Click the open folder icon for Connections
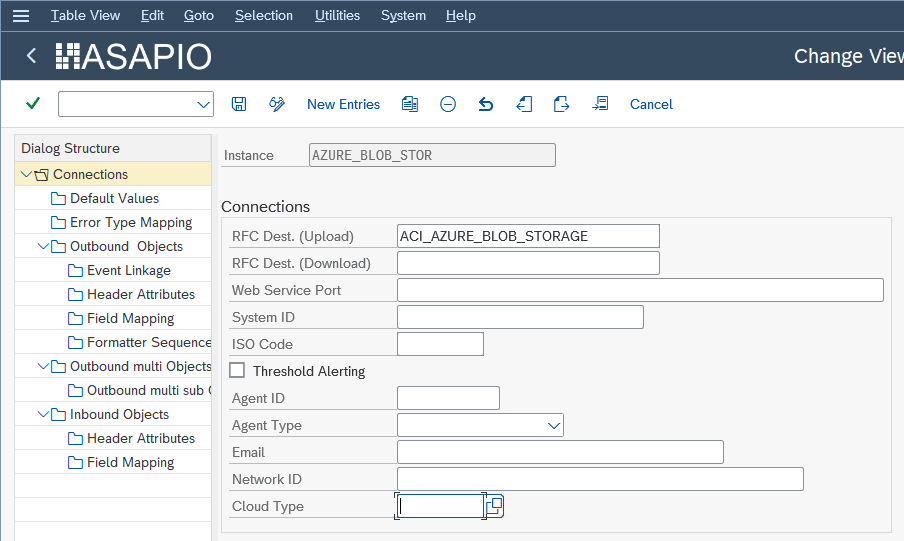The width and height of the screenshot is (904, 541). [x=42, y=175]
